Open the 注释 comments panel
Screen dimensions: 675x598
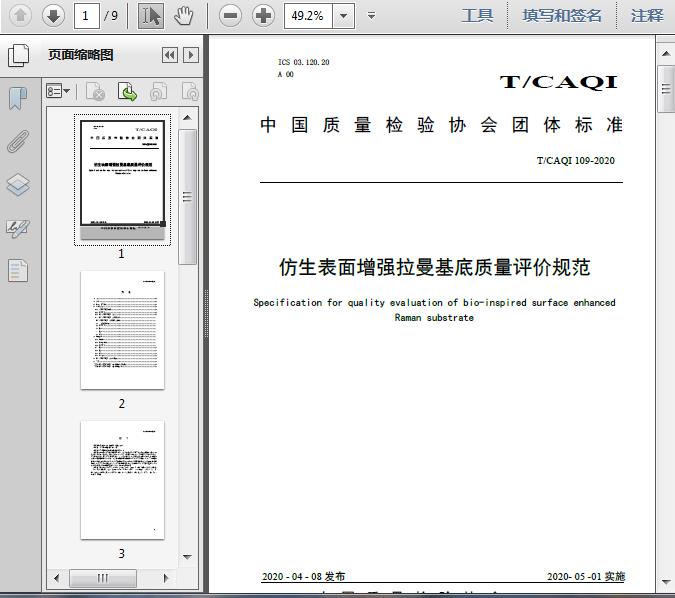647,15
